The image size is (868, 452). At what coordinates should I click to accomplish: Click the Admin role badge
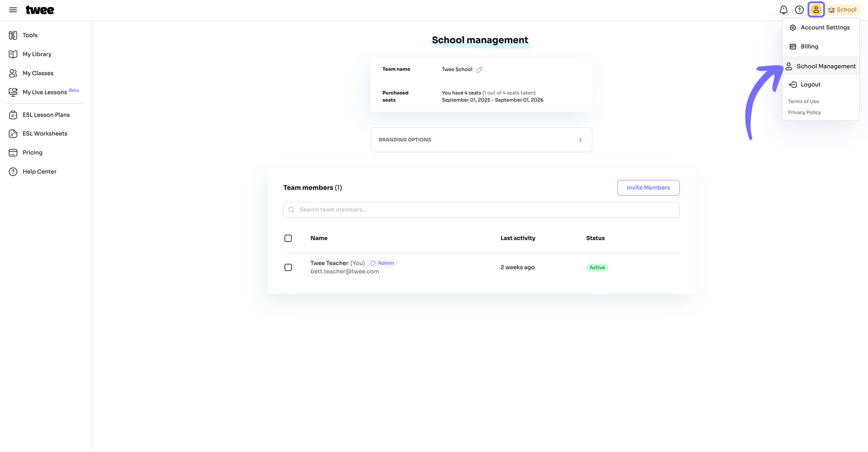(x=383, y=263)
